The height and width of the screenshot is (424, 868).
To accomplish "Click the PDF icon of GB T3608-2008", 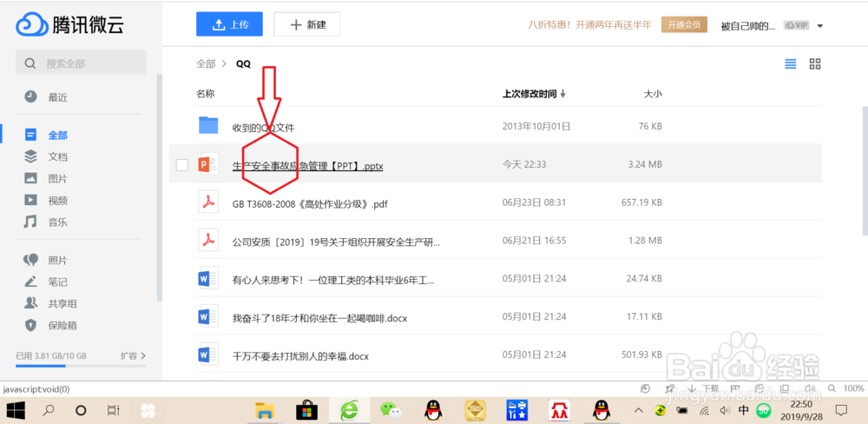I will 208,202.
